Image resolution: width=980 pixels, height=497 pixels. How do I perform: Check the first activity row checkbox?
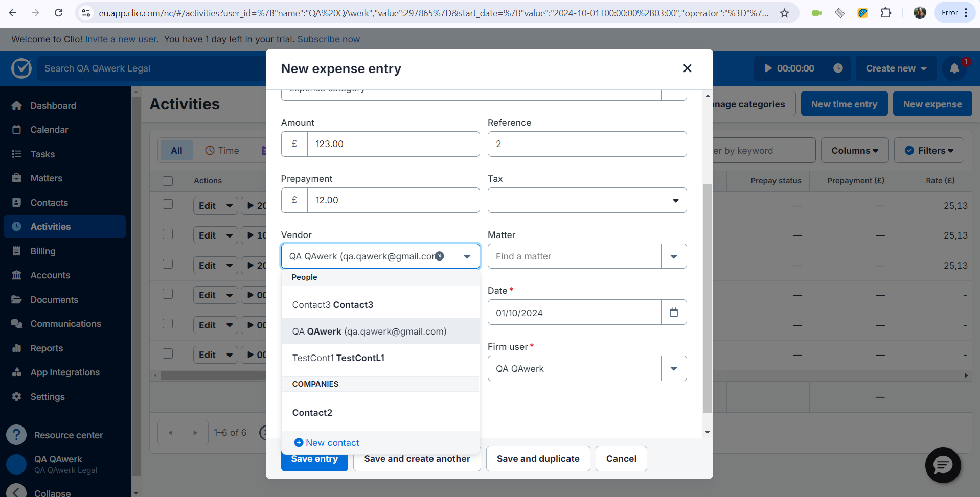(x=168, y=204)
